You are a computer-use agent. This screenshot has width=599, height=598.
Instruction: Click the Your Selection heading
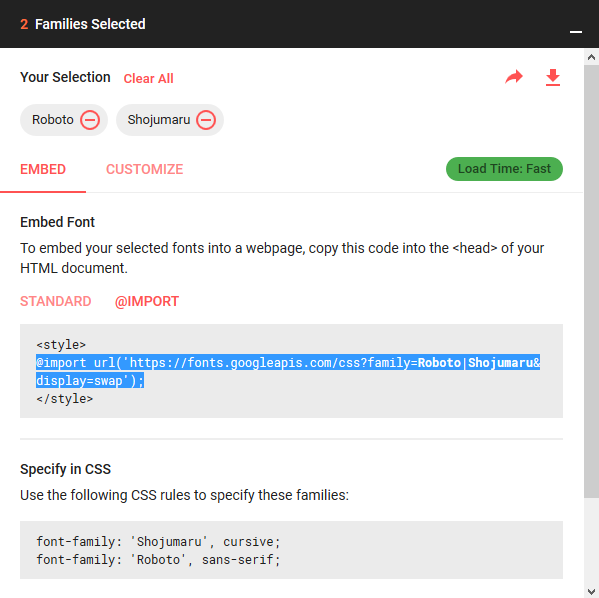tap(65, 77)
